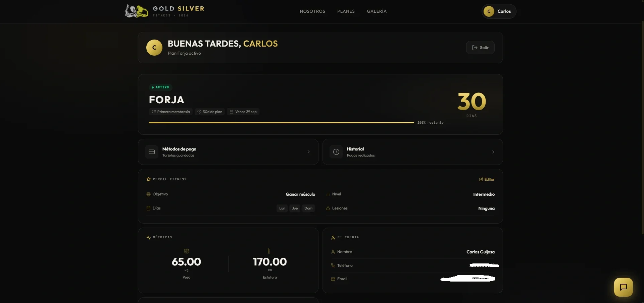This screenshot has width=644, height=303.
Task: Click Editar in Perfil Fitness
Action: pyautogui.click(x=487, y=179)
